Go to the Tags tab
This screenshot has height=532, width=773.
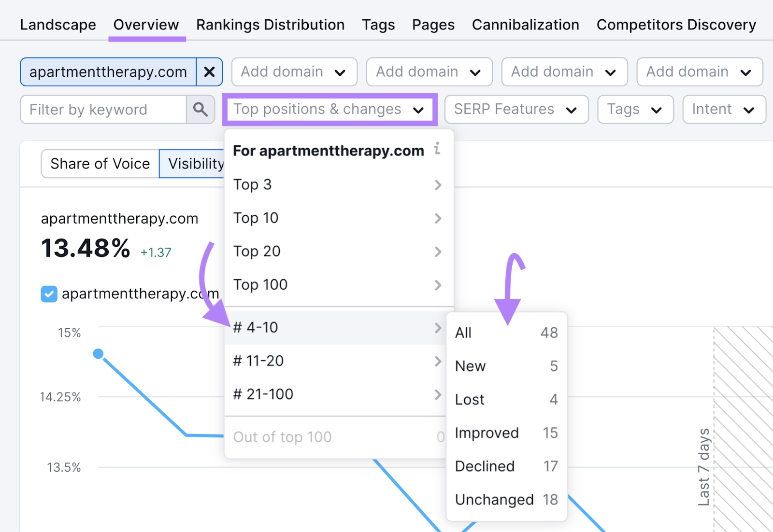(x=379, y=25)
